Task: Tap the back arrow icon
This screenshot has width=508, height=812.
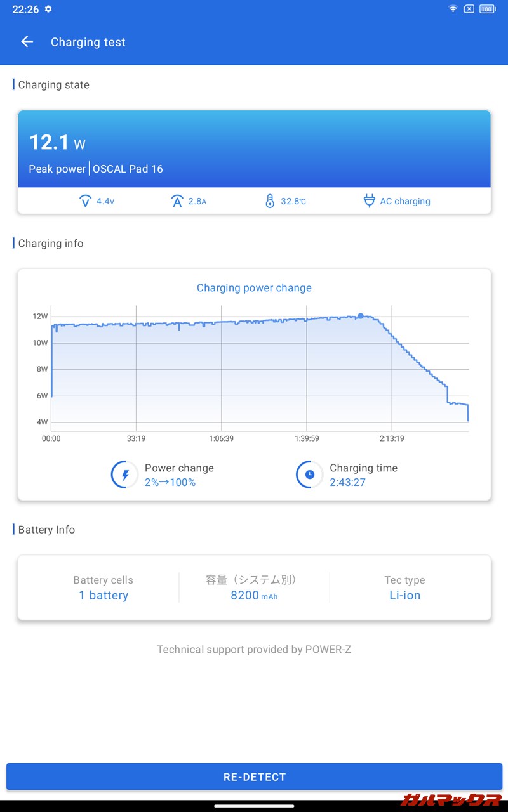Action: [27, 42]
